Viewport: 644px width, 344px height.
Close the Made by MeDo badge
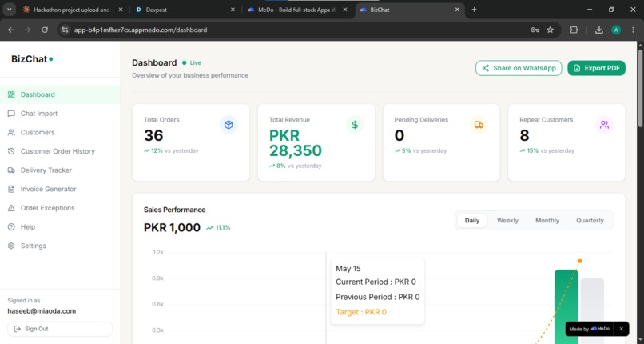[621, 329]
